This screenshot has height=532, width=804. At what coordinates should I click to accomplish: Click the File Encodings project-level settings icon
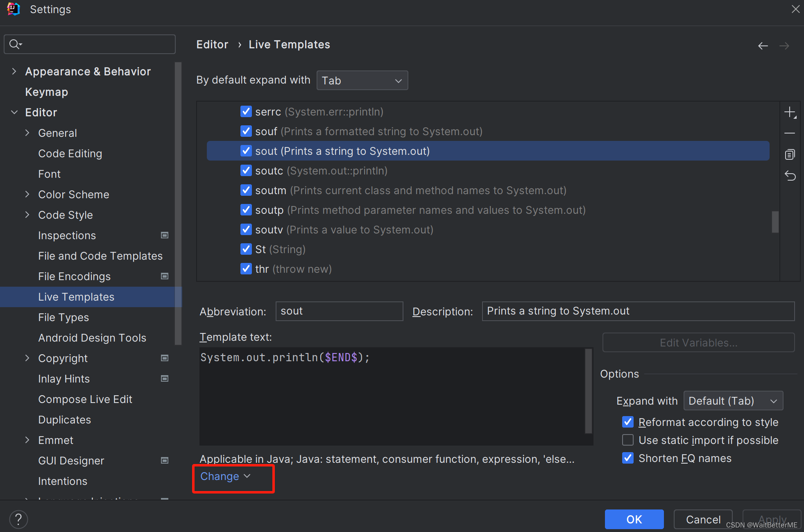pyautogui.click(x=165, y=276)
